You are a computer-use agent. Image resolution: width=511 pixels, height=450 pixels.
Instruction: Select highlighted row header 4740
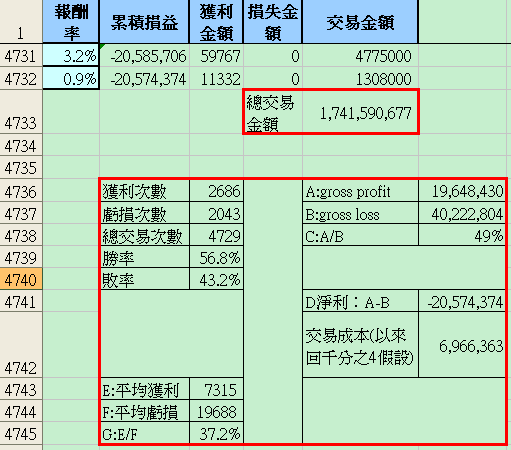pyautogui.click(x=21, y=279)
